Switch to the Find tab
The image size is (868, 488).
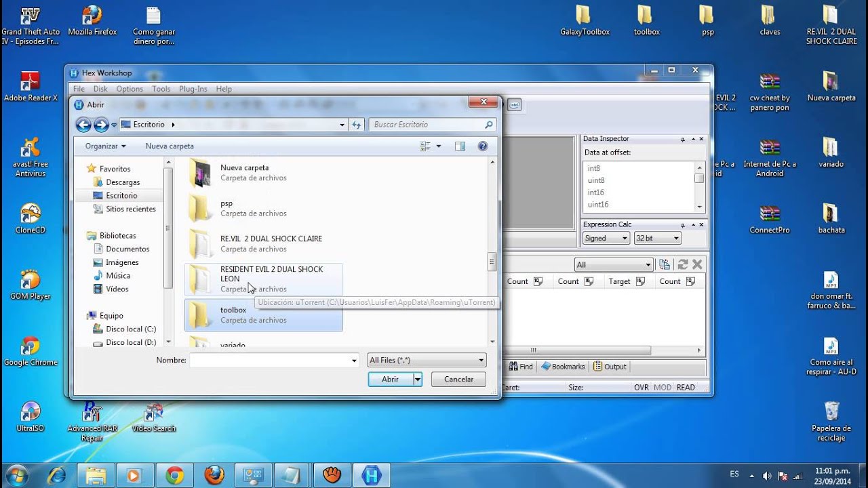(521, 367)
